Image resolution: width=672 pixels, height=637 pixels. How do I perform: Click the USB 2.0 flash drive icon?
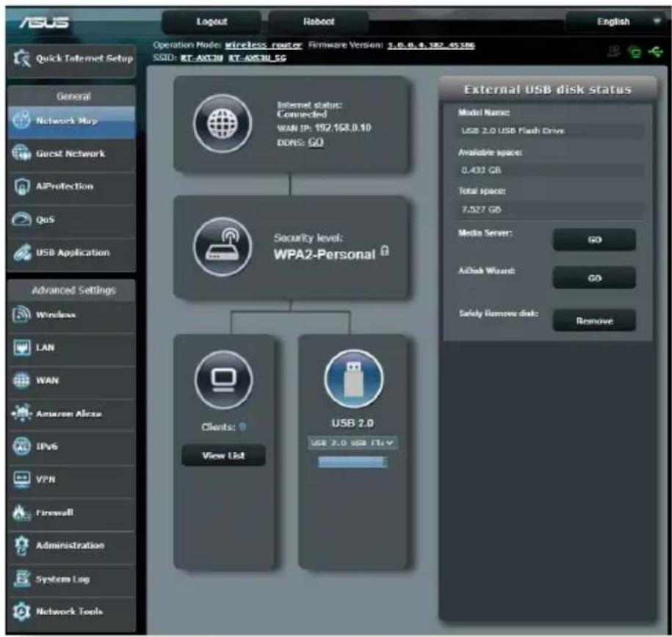pos(353,379)
